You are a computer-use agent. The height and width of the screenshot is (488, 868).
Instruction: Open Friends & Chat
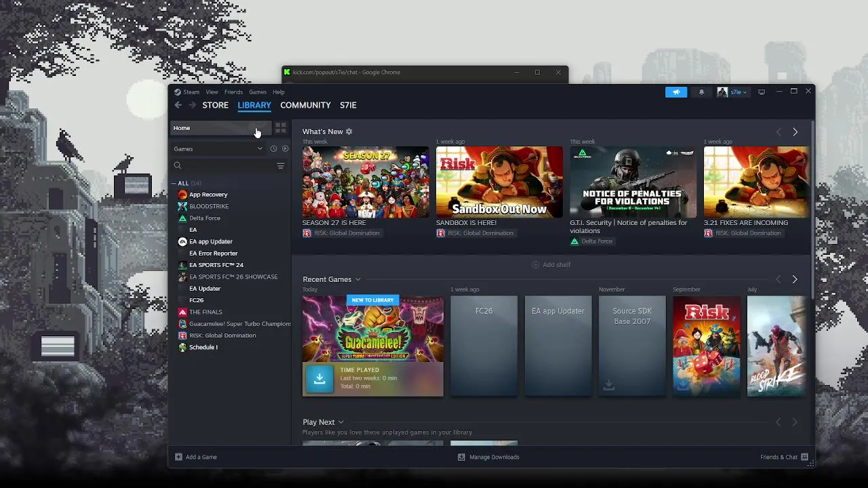(784, 457)
